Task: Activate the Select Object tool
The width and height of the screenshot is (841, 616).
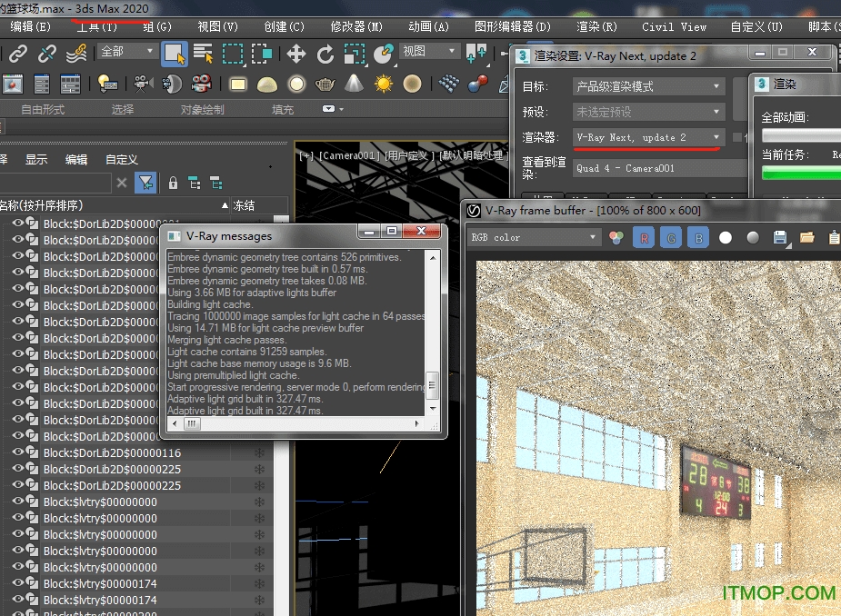Action: click(x=175, y=54)
